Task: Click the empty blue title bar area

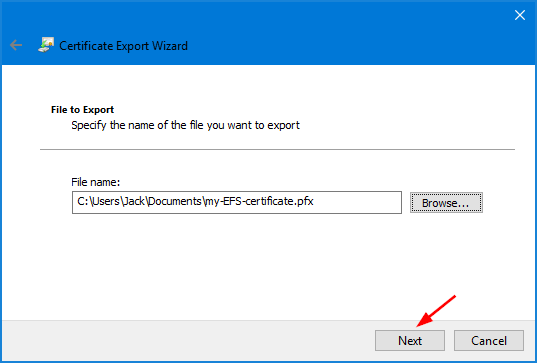Action: [342, 34]
